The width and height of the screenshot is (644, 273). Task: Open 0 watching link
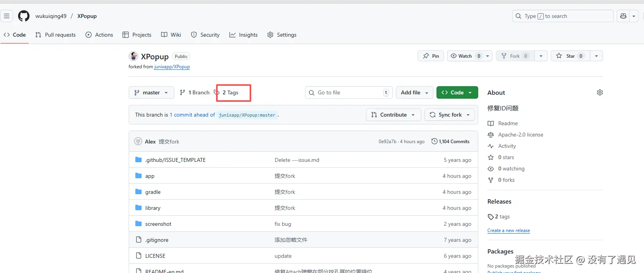click(506, 168)
